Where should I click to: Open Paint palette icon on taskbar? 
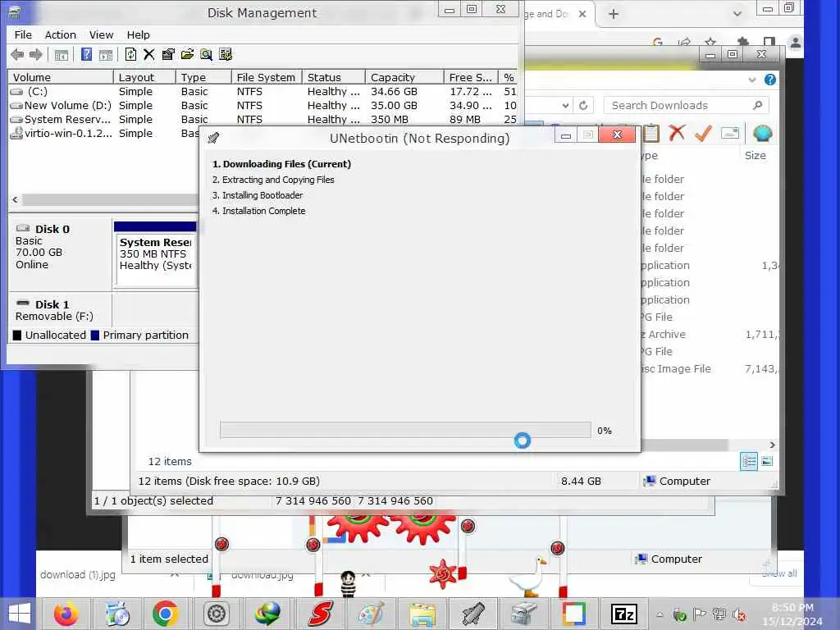coord(372,614)
